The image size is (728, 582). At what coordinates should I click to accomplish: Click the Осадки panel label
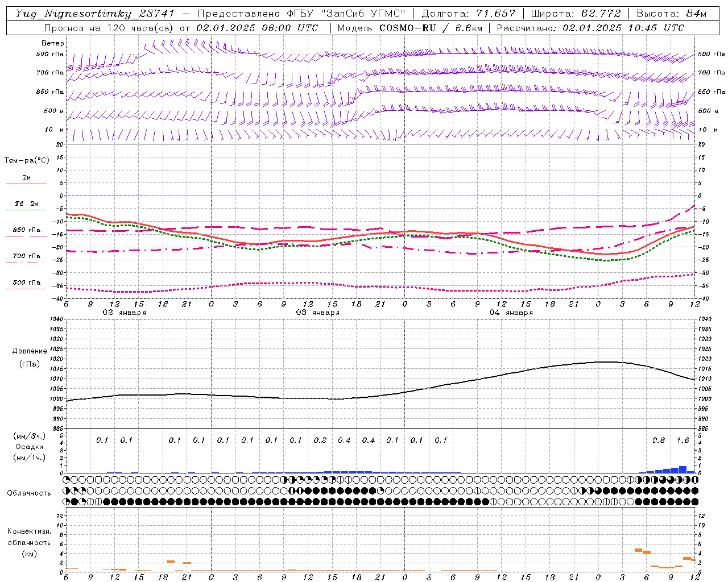point(30,447)
